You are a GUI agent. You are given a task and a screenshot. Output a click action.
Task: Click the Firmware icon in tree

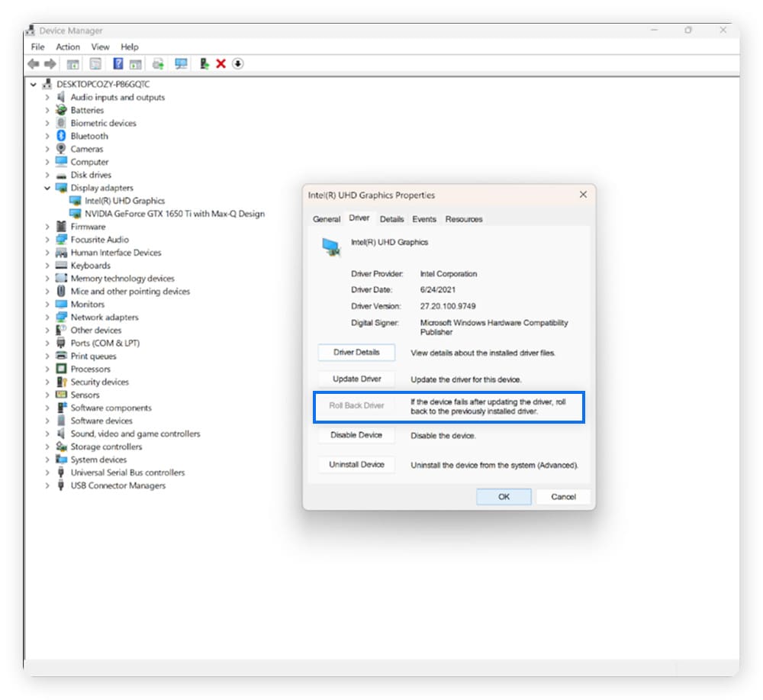tap(61, 227)
